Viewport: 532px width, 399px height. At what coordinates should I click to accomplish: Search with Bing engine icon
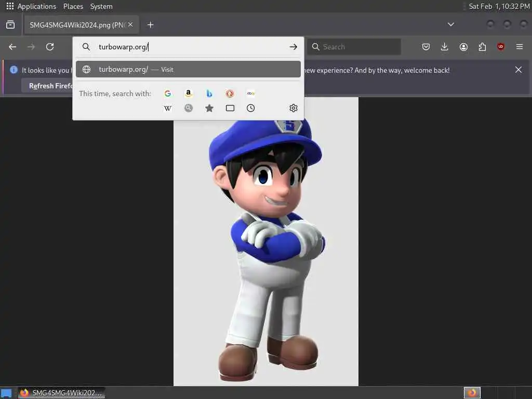tap(209, 94)
